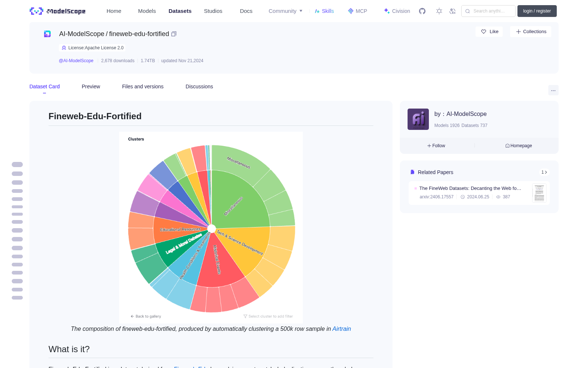Open the Preview tab
This screenshot has width=588, height=368.
pyautogui.click(x=91, y=86)
